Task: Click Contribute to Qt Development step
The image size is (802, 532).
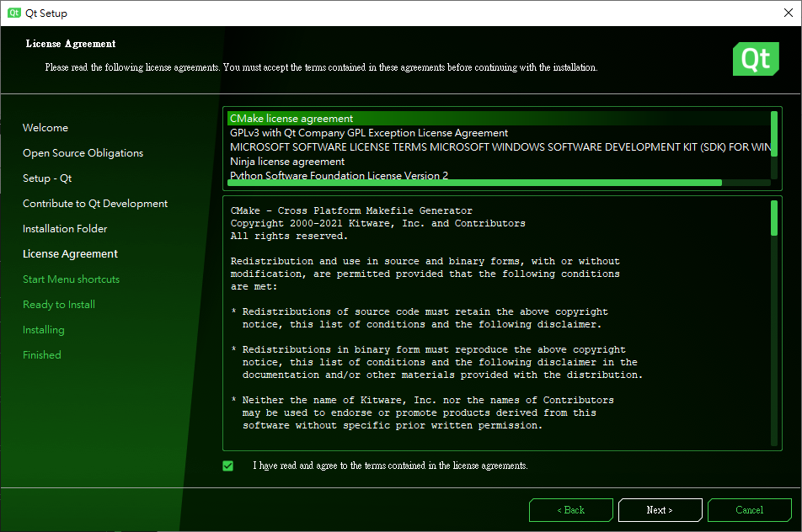Action: click(x=95, y=204)
